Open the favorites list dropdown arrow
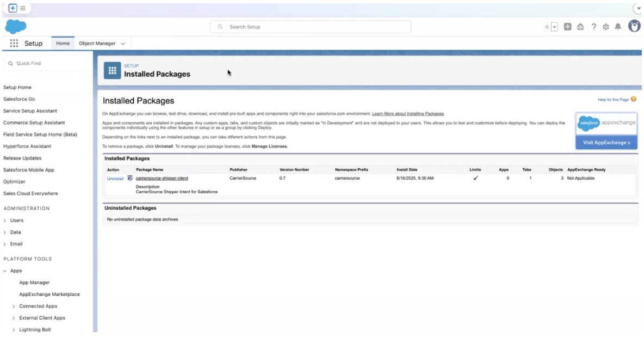The width and height of the screenshot is (644, 342). [554, 27]
